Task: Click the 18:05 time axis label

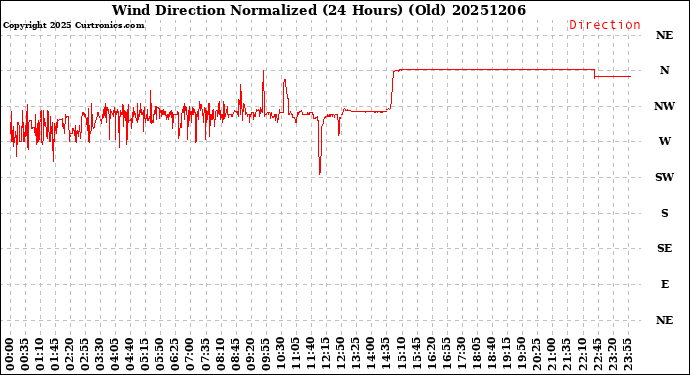Action: point(476,354)
